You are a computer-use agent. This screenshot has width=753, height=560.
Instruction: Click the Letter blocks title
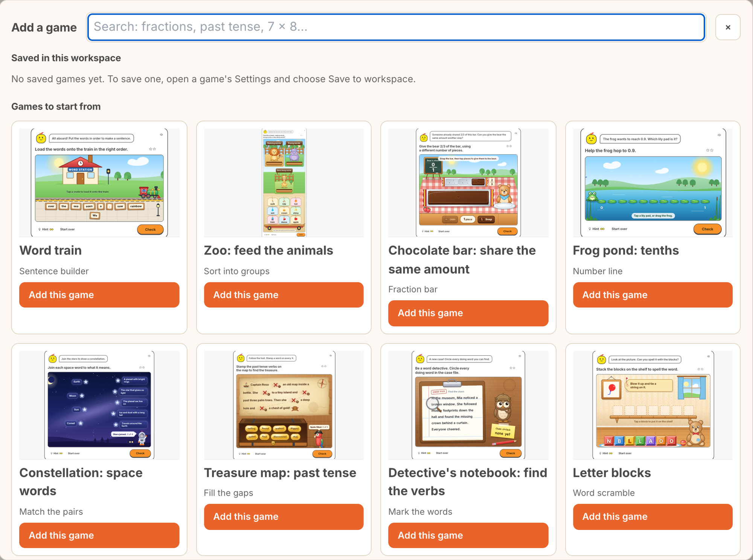612,473
